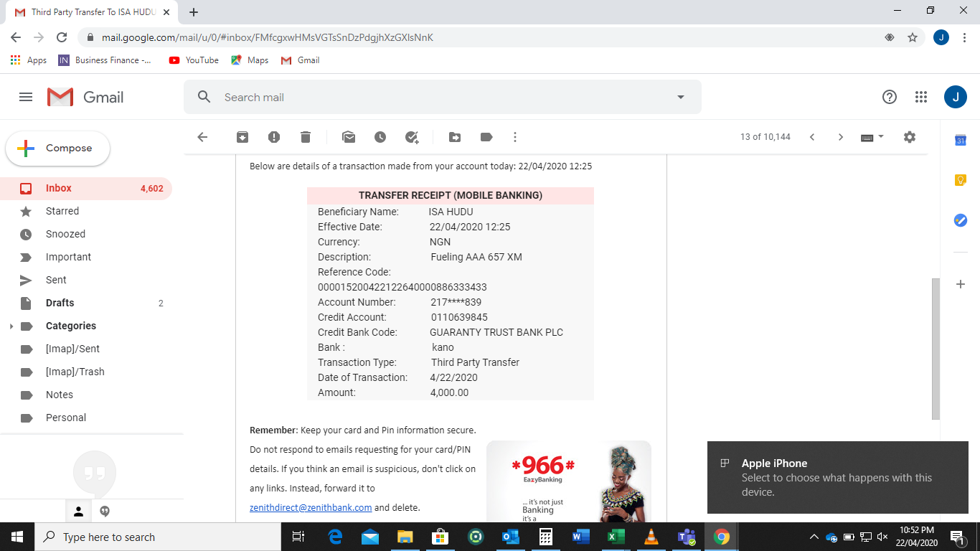Open Google Keep side panel

coord(961,180)
